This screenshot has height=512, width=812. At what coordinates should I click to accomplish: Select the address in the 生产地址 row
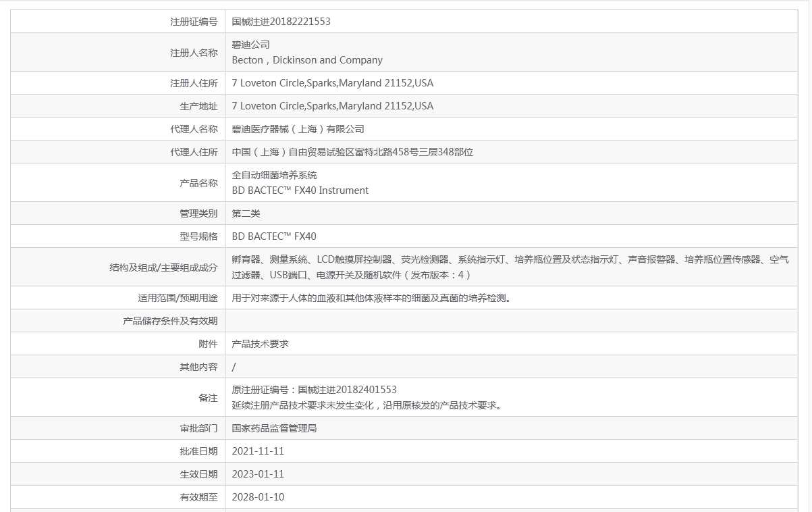pos(333,106)
